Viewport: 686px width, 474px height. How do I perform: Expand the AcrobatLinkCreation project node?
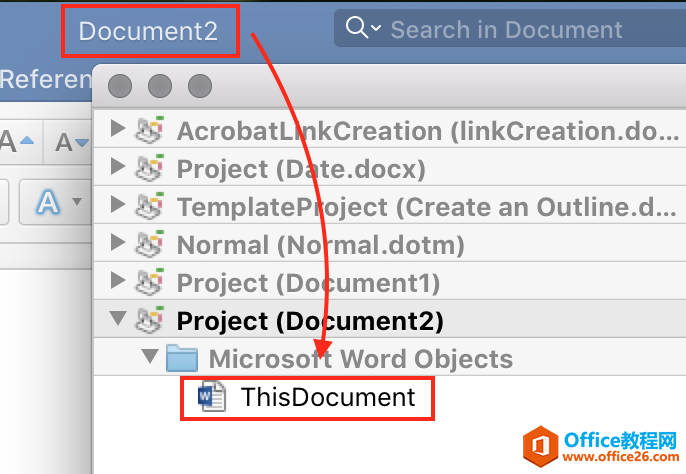pos(119,129)
